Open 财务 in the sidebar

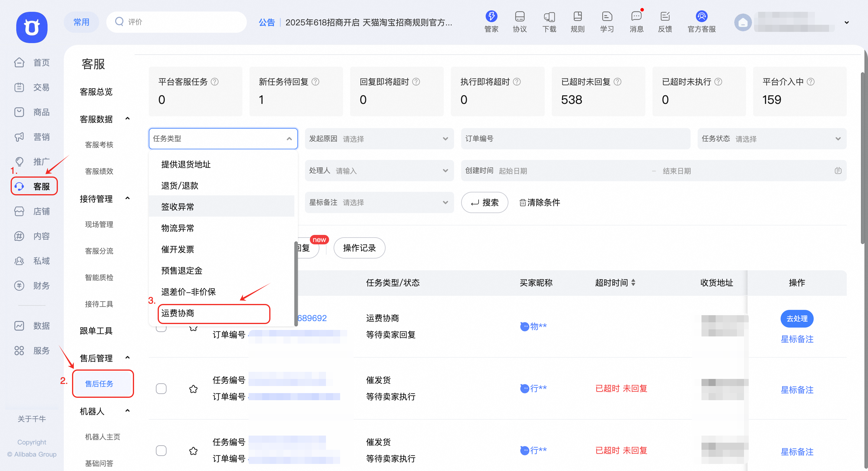(32, 286)
